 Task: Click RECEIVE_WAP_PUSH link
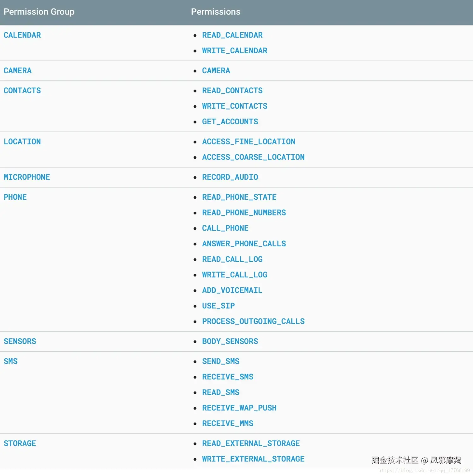(x=239, y=408)
